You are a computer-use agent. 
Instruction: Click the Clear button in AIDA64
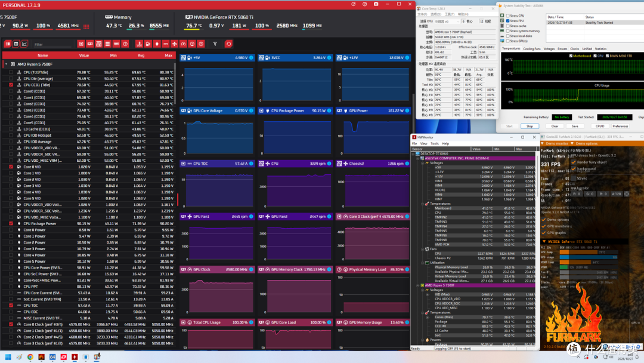click(x=555, y=126)
